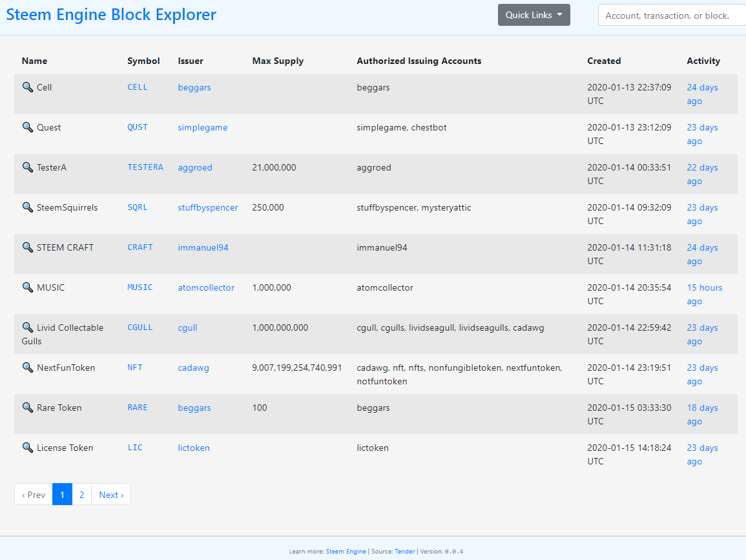This screenshot has width=746, height=560.
Task: Open the 23 days ago activity for License Token
Action: click(x=702, y=454)
